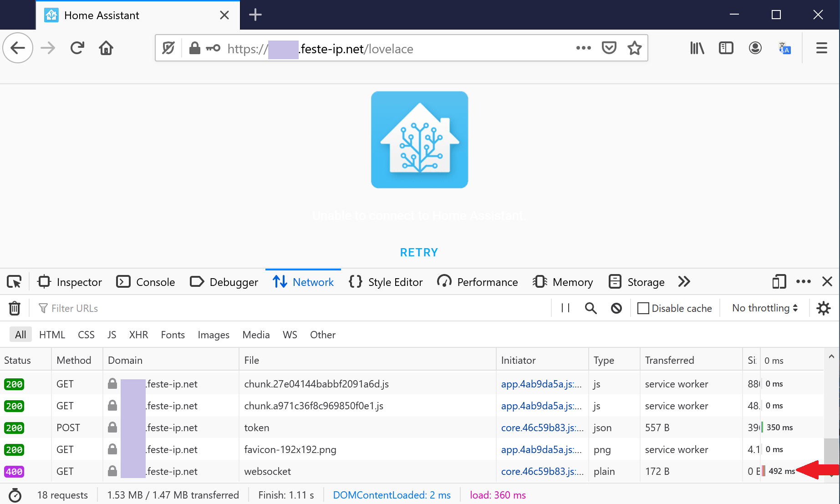Save page to Pocket

[x=609, y=48]
